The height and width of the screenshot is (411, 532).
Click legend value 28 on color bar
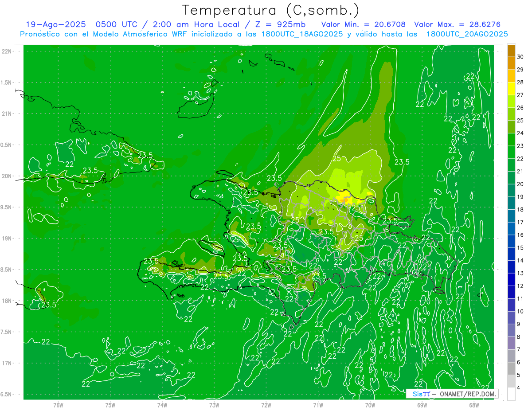(520, 82)
